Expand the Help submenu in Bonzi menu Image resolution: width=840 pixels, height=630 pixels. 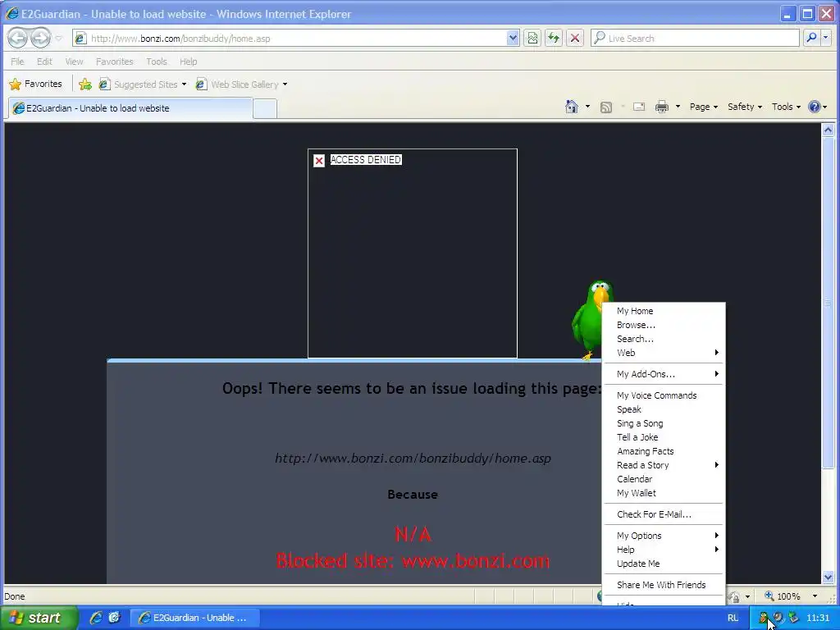tap(664, 550)
